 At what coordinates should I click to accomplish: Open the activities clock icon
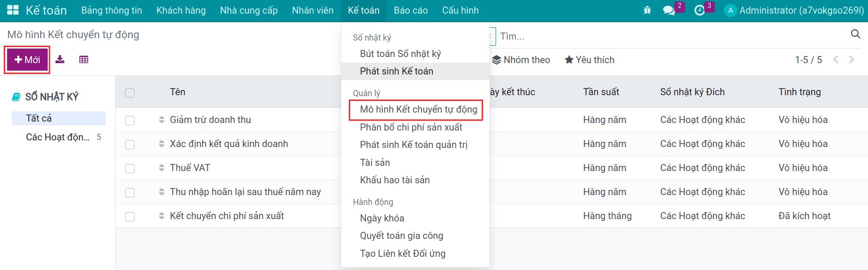pyautogui.click(x=699, y=10)
